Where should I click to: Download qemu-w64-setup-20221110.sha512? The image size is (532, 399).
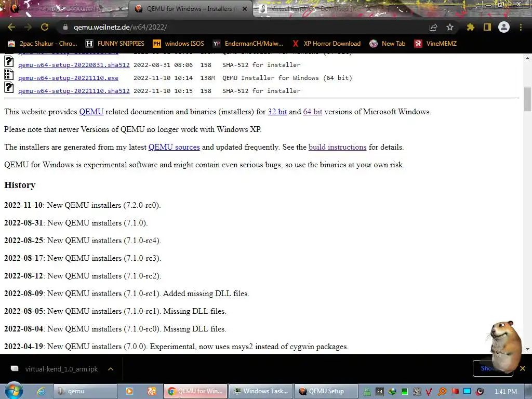coord(74,91)
